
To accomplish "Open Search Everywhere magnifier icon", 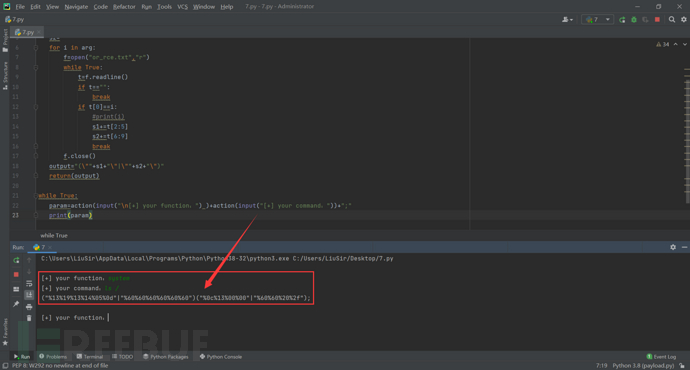I will [672, 19].
